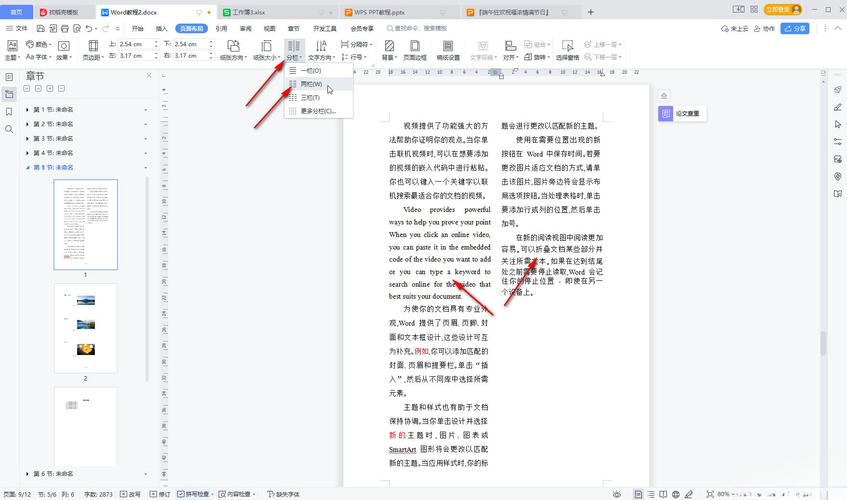Screen dimensions: 847x500
Task: Select page layout view in status bar
Action: pyautogui.click(x=638, y=494)
